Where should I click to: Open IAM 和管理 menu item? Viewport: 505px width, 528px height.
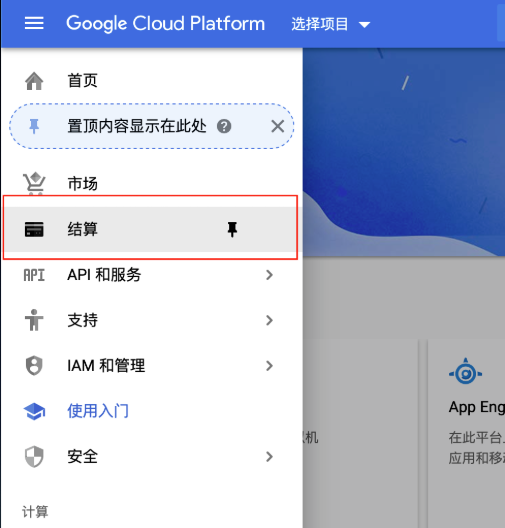click(152, 366)
